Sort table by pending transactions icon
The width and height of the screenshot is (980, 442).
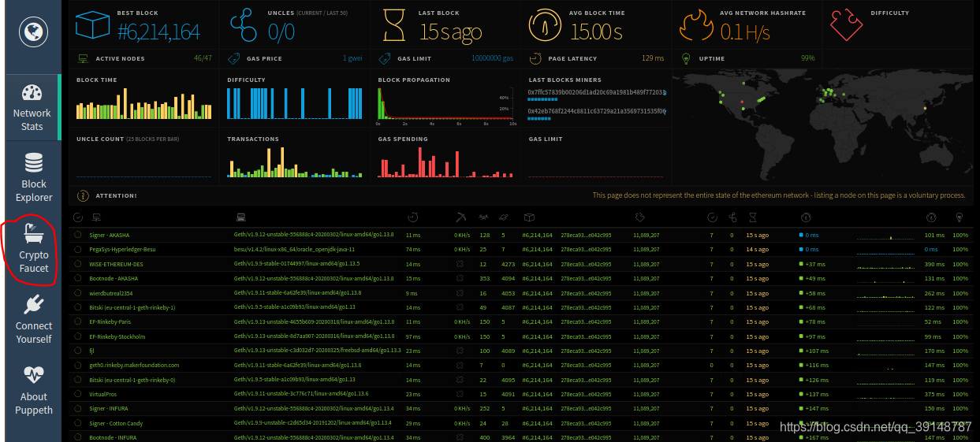coord(504,217)
